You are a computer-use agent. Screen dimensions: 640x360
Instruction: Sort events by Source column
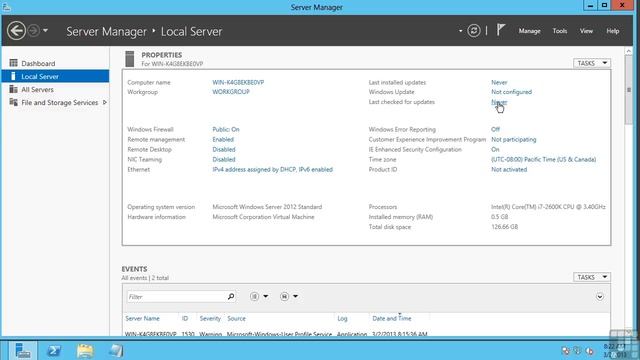[x=236, y=318]
